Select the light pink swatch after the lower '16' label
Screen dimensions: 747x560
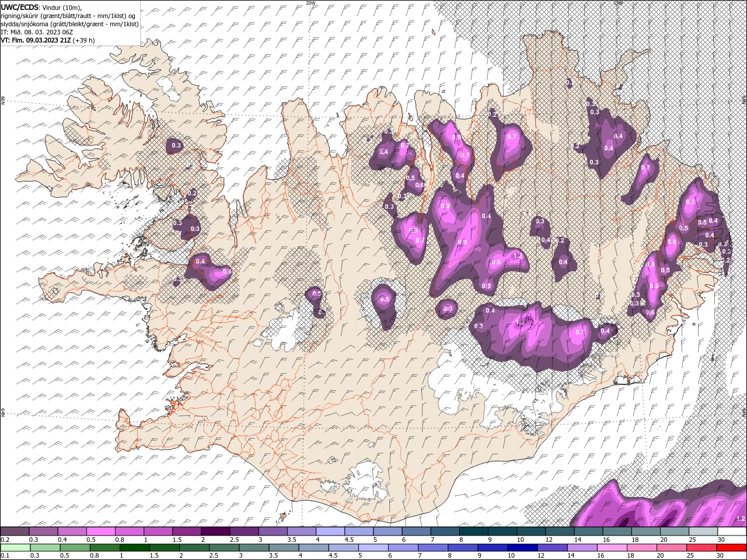point(612,548)
